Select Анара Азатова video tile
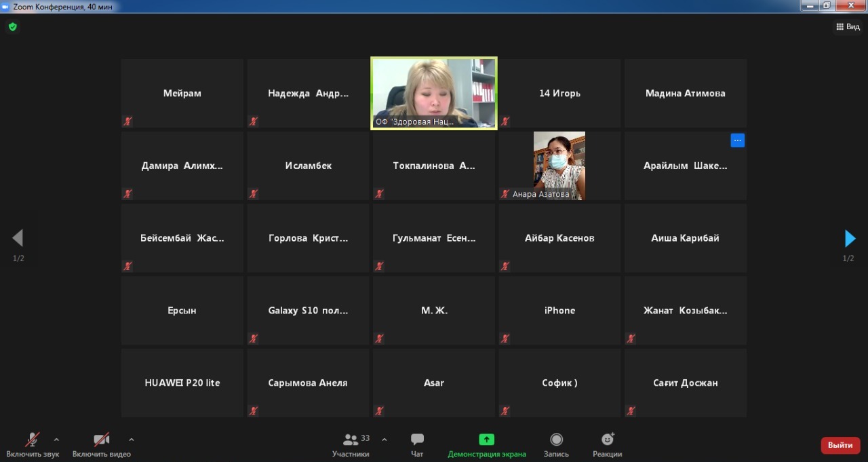 tap(559, 166)
